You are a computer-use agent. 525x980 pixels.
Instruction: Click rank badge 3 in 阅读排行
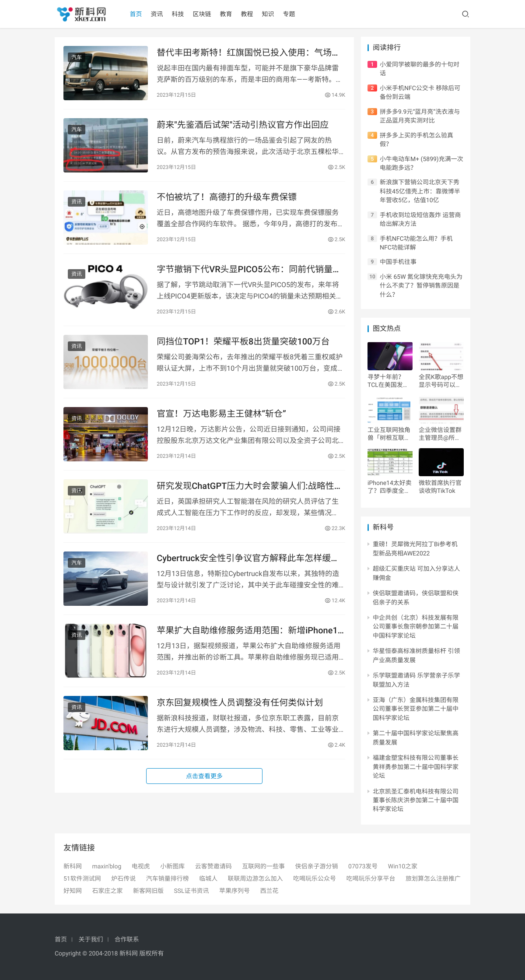coord(372,112)
